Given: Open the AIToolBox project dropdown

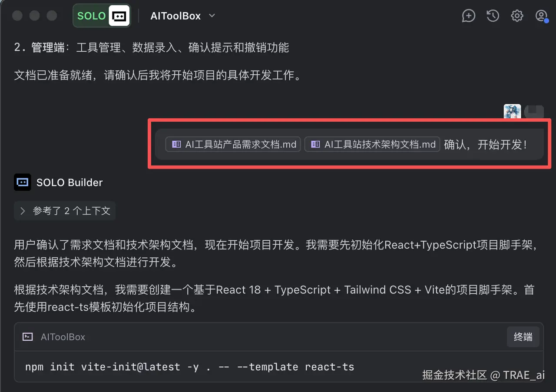Looking at the screenshot, I should pos(183,16).
